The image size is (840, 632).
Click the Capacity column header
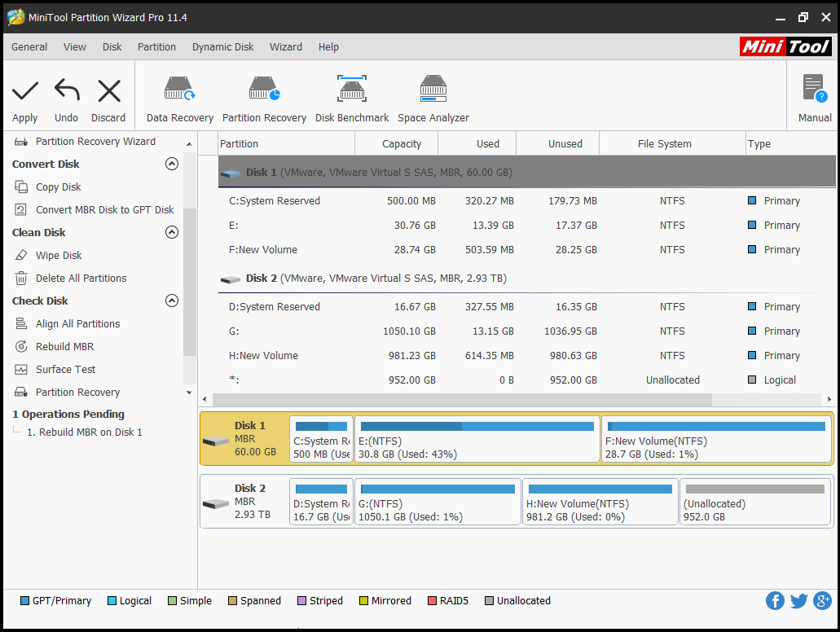pos(401,144)
